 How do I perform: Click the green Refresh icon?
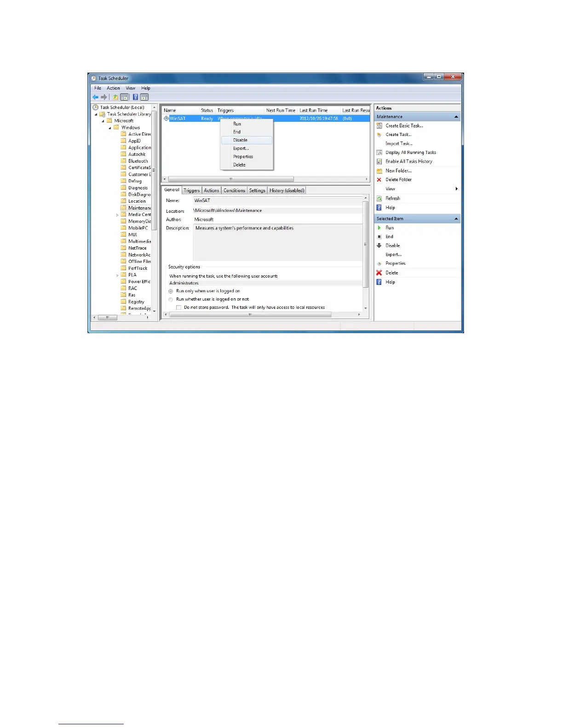point(379,198)
